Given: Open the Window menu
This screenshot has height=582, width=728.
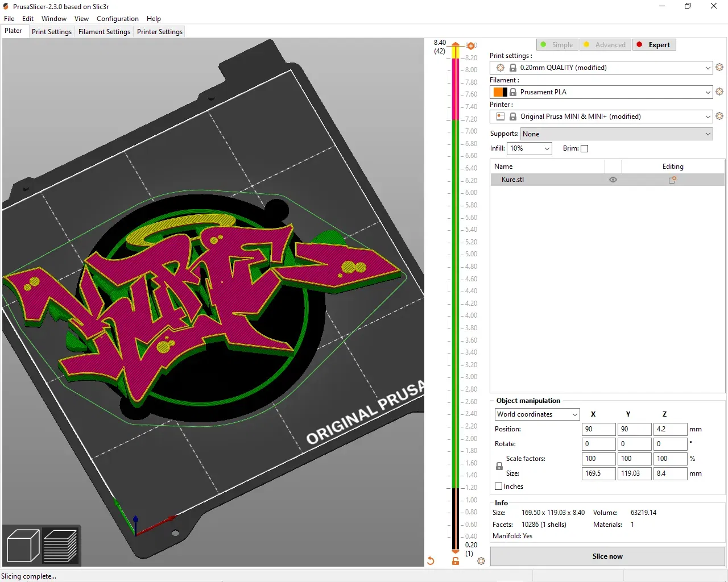Looking at the screenshot, I should coord(54,19).
